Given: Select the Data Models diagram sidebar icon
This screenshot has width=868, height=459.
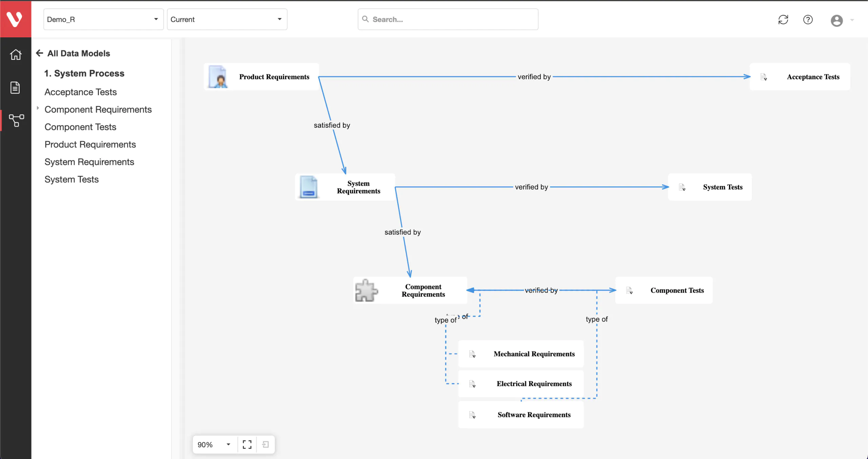Looking at the screenshot, I should [x=16, y=120].
